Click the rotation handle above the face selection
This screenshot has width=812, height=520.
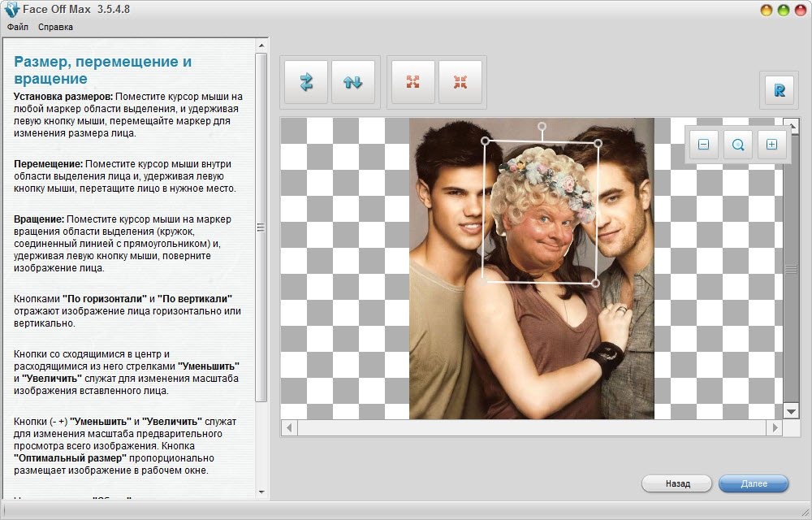(542, 127)
